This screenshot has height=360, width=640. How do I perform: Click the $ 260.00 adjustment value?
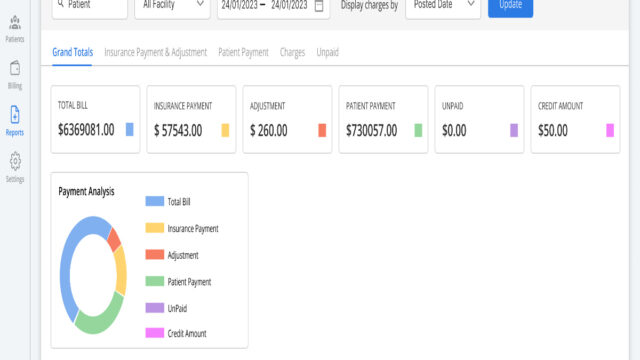[x=269, y=131]
